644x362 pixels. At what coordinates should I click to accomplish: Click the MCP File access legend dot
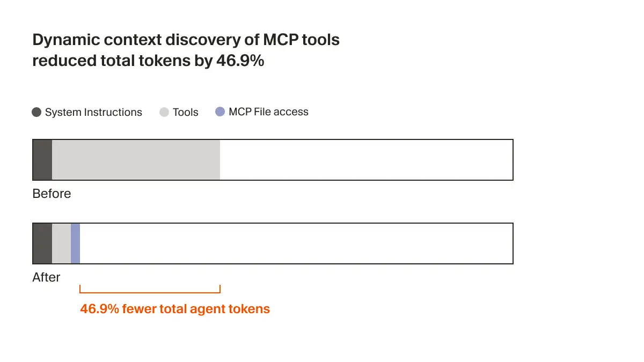pos(219,112)
